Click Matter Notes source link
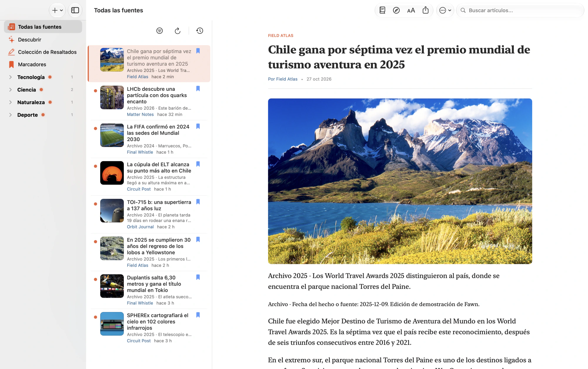 (x=140, y=114)
